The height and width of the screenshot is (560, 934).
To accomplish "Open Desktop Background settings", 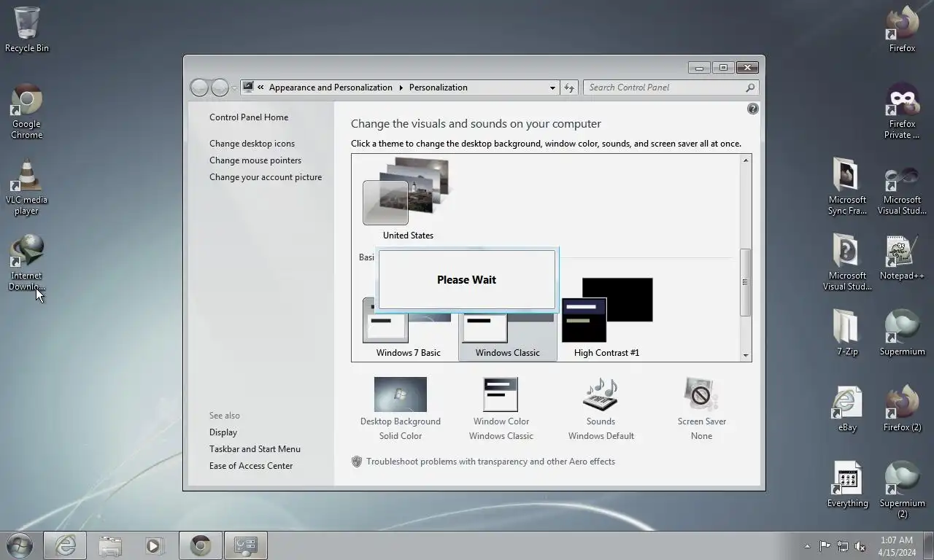I will tap(400, 409).
